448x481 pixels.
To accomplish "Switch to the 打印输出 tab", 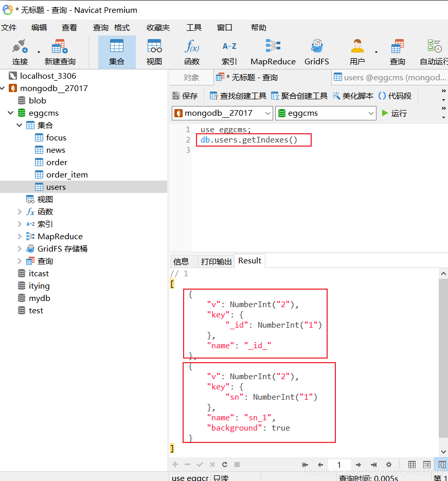I will (x=216, y=261).
